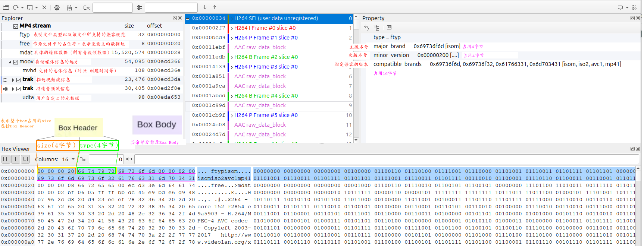
Task: Toggle the FF hex display button
Action: click(6, 159)
